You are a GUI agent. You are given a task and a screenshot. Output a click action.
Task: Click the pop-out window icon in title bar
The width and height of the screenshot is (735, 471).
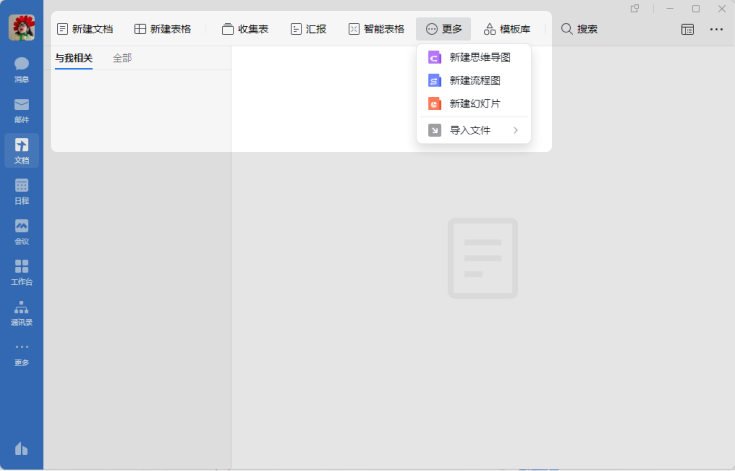tap(635, 8)
